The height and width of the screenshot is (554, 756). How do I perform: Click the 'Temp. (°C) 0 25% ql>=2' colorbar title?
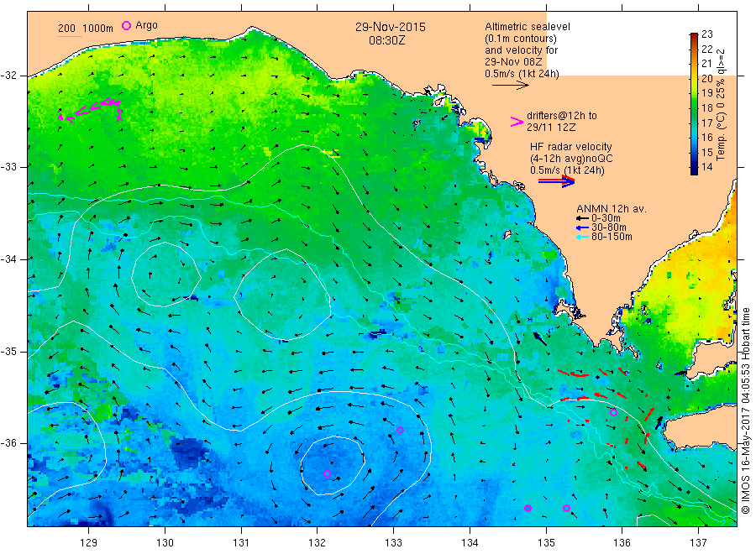(x=721, y=105)
